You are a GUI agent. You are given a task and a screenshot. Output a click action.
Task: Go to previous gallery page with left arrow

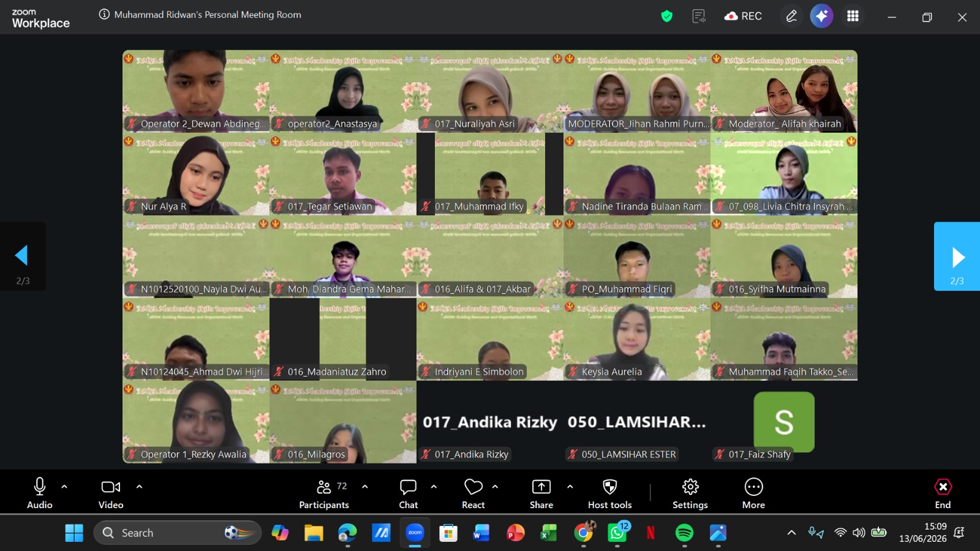(x=23, y=256)
